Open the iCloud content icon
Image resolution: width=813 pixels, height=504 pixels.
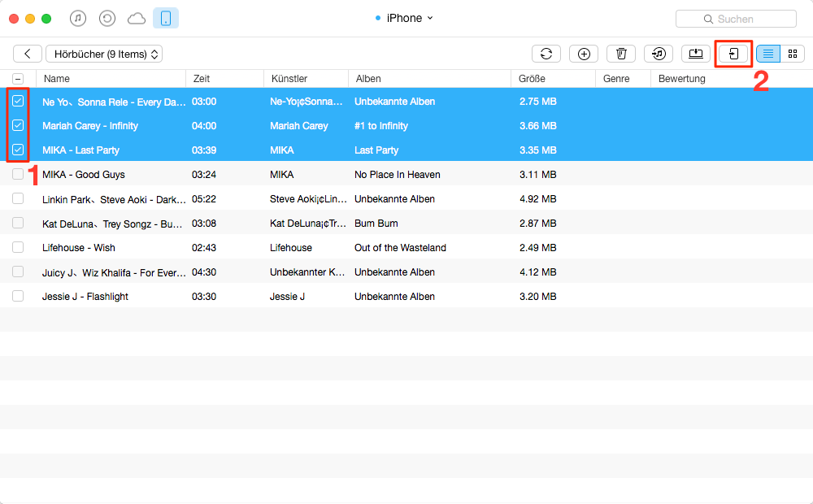[137, 20]
